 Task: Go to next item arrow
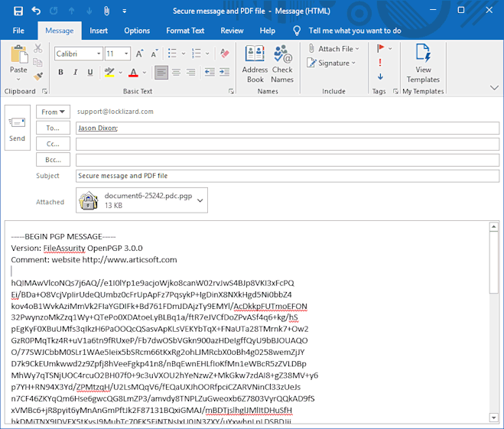[89, 11]
